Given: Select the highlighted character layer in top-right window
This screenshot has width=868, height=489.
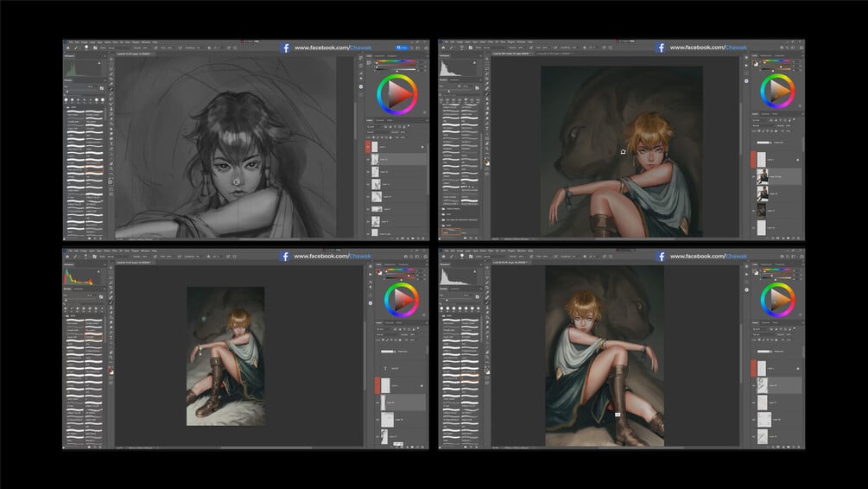Looking at the screenshot, I should [776, 176].
